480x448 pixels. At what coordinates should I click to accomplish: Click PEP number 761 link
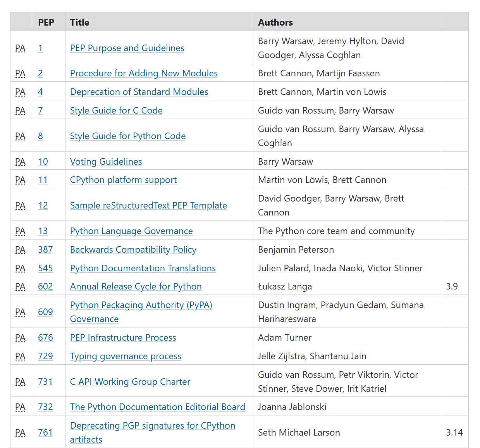coord(45,432)
